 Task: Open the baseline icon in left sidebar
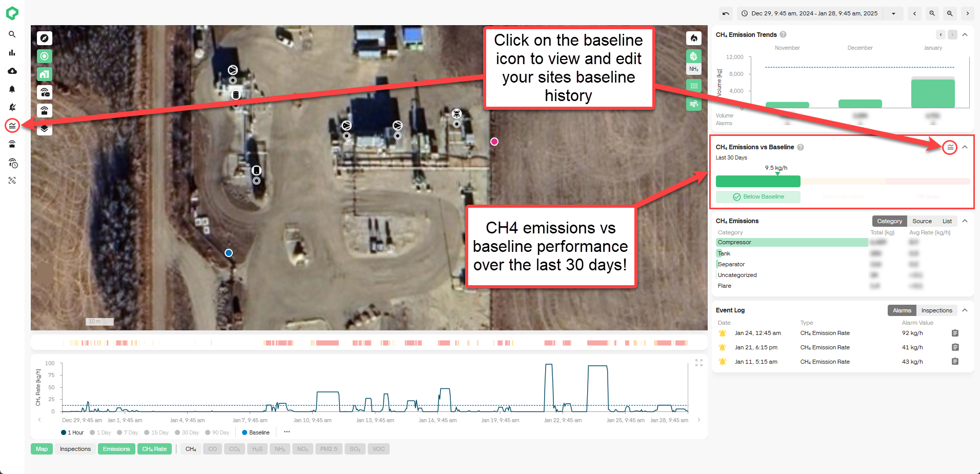tap(12, 126)
